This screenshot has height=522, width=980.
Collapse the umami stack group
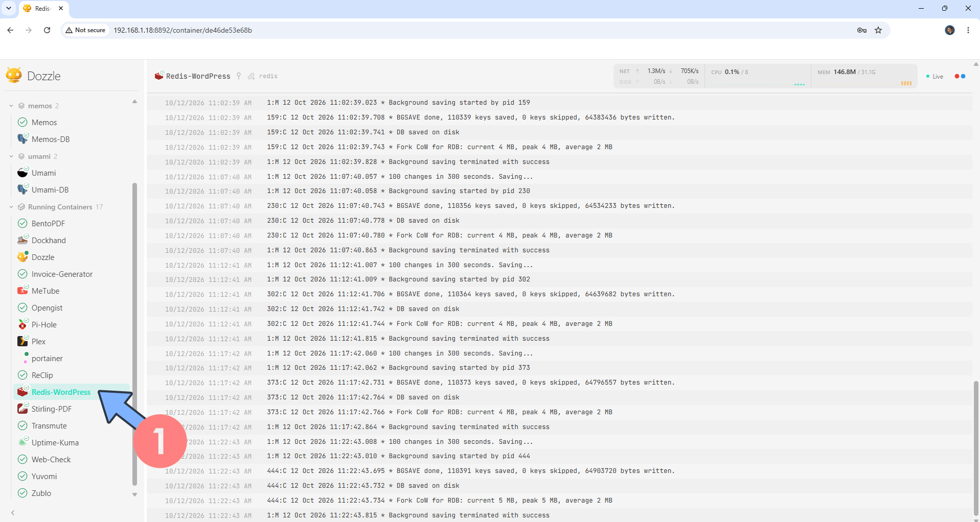click(11, 156)
